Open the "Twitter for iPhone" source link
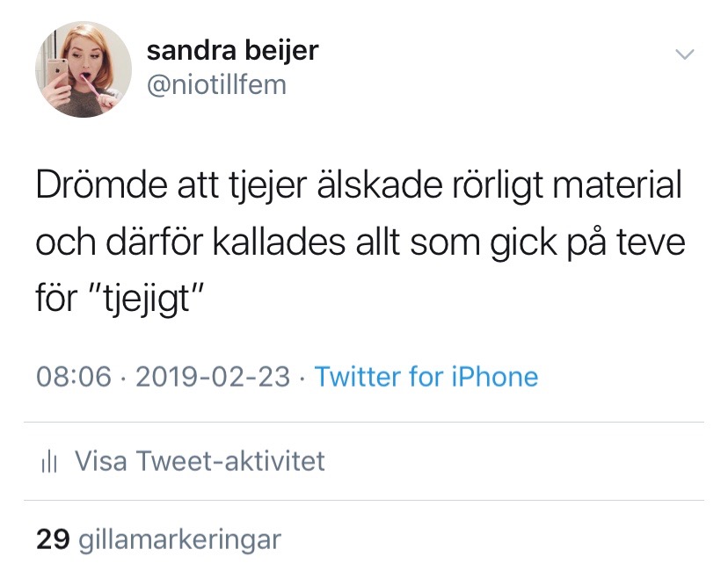The image size is (728, 571). (426, 377)
